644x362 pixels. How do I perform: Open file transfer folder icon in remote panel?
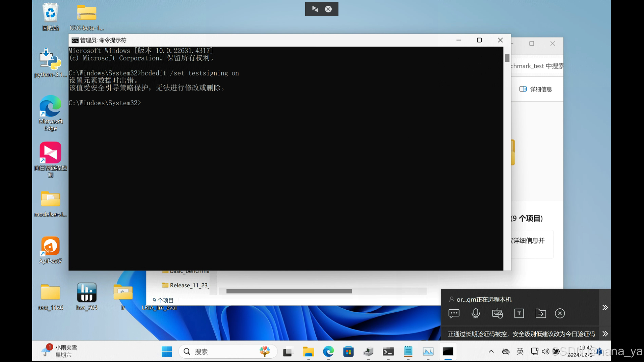click(x=541, y=313)
